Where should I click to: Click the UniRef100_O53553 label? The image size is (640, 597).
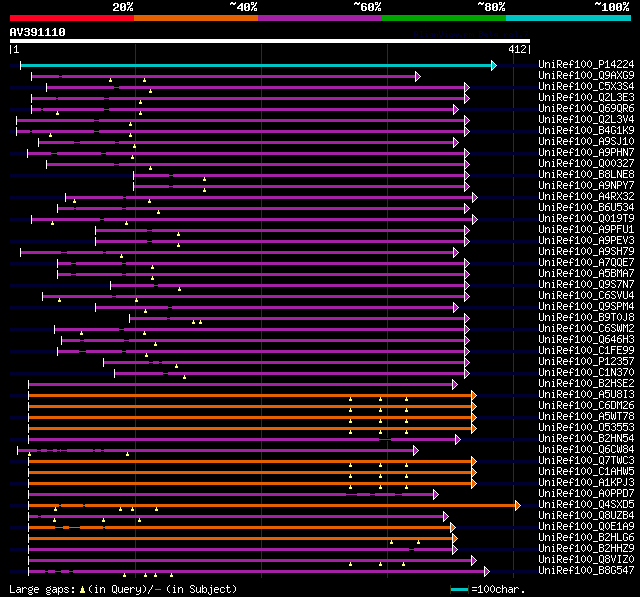tap(586, 428)
